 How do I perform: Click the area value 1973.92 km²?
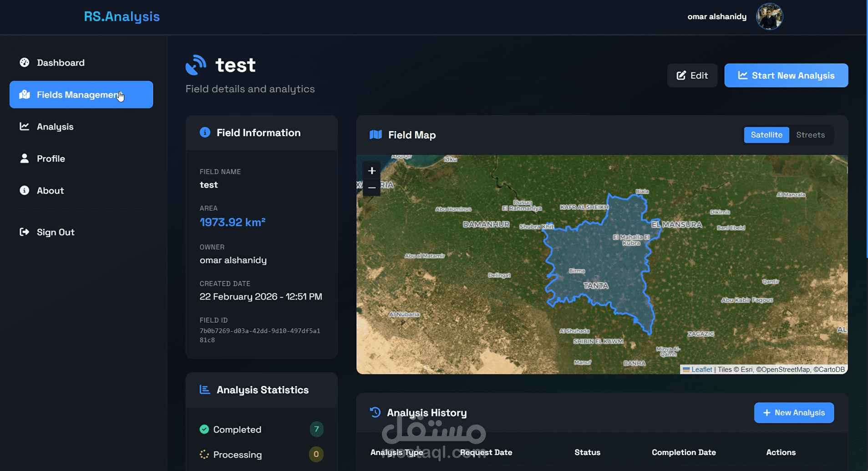(x=233, y=222)
